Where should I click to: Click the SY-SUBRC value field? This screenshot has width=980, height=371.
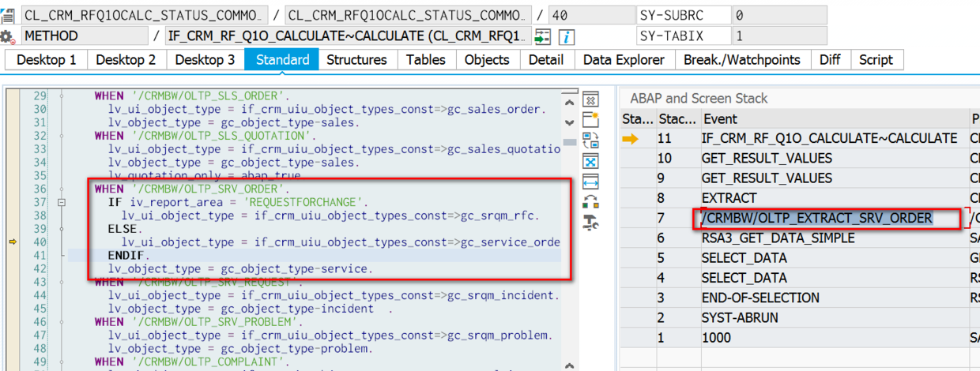pyautogui.click(x=778, y=15)
